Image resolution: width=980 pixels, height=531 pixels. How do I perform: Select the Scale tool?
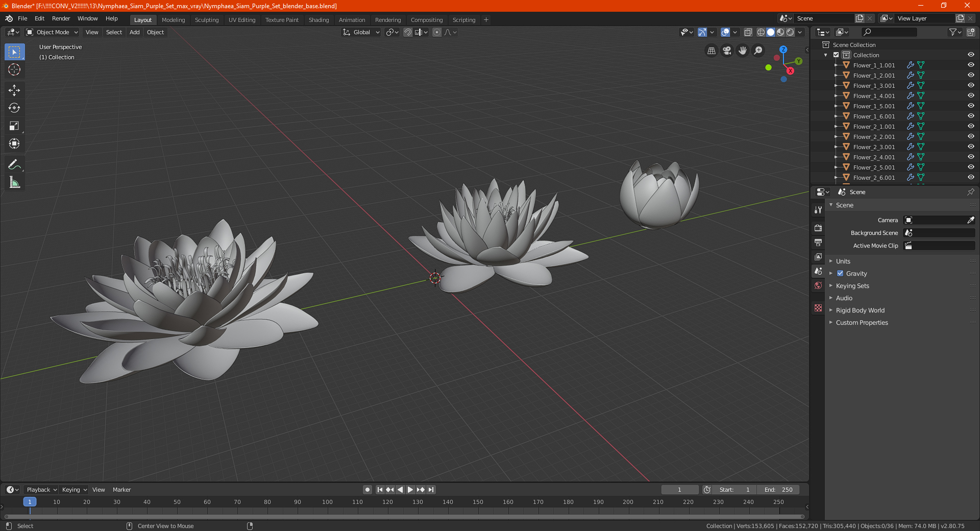14,126
